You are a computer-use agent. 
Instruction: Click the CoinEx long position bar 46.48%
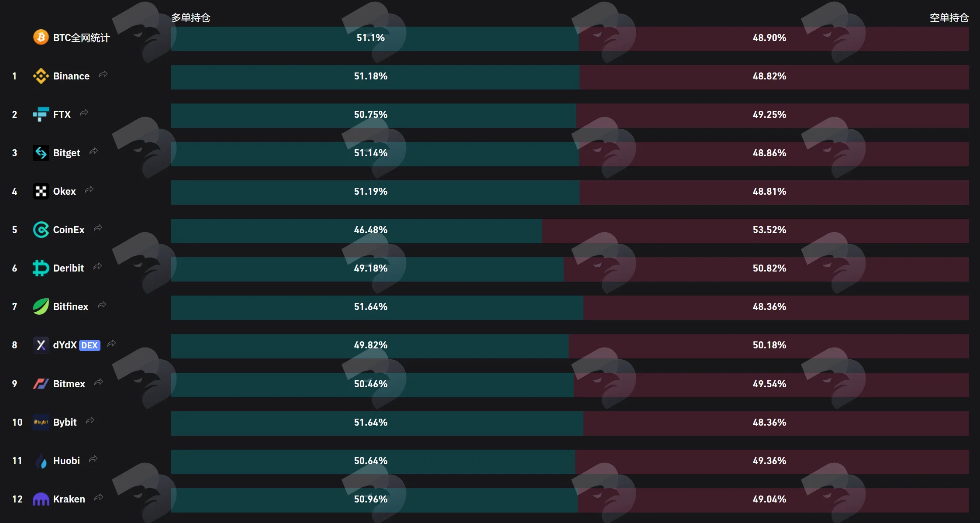point(356,231)
